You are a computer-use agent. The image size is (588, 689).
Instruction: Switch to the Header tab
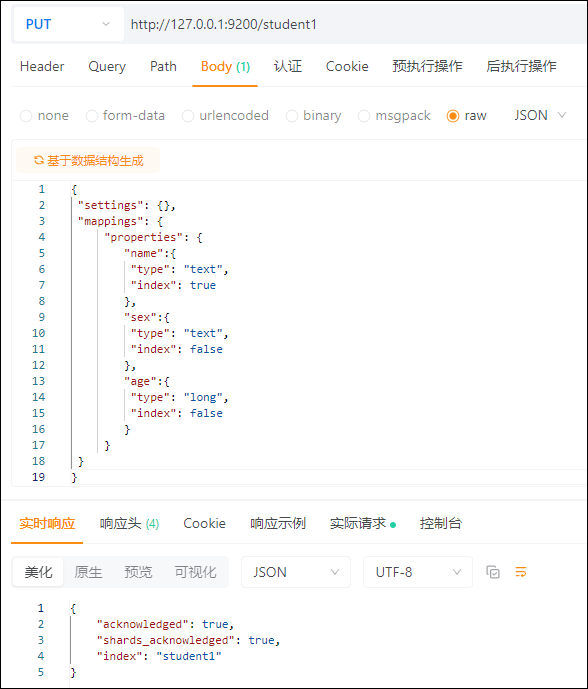tap(42, 66)
